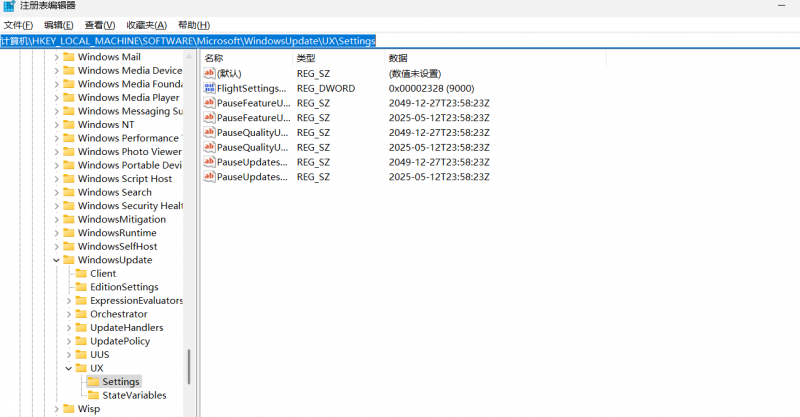Expand the Orchestrator tree node
Screen dimensions: 800x417
point(68,314)
